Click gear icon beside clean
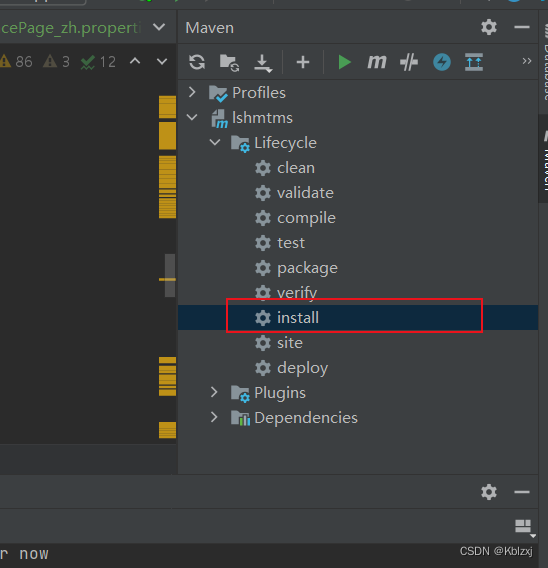Viewport: 548px width, 568px height. click(263, 168)
